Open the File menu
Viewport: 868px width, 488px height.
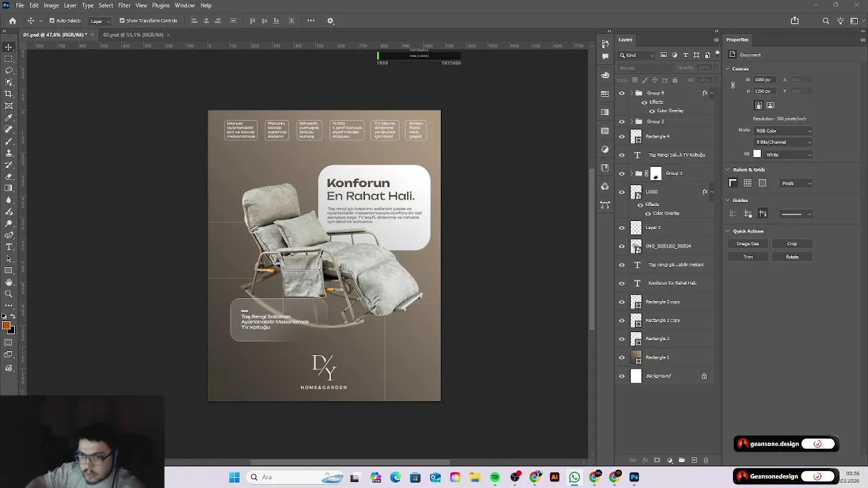tap(20, 5)
